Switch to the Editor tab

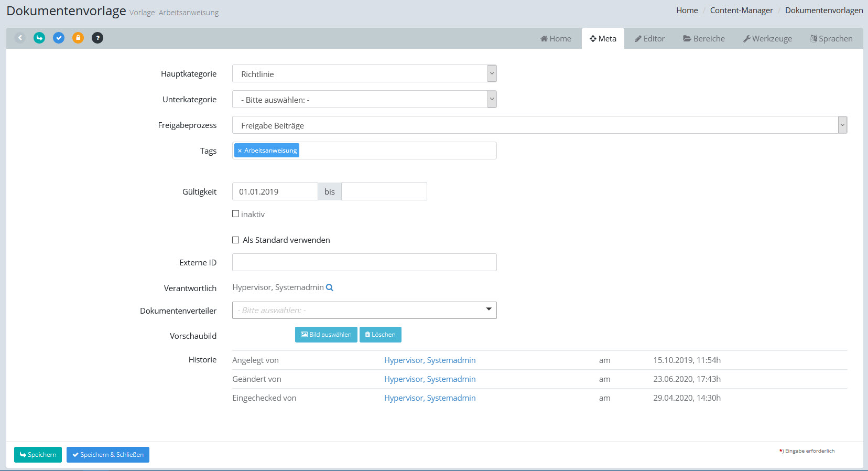(649, 38)
